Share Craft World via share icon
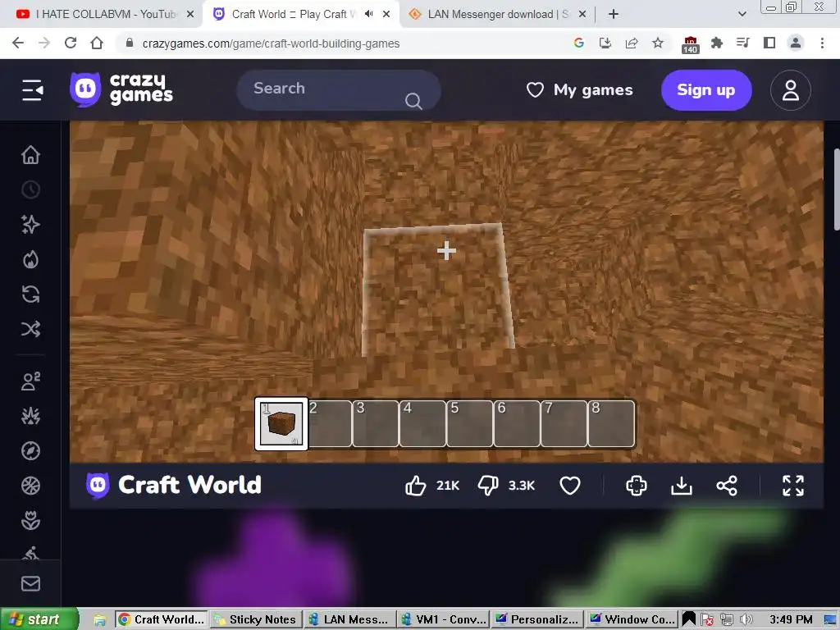840x630 pixels. coord(727,486)
